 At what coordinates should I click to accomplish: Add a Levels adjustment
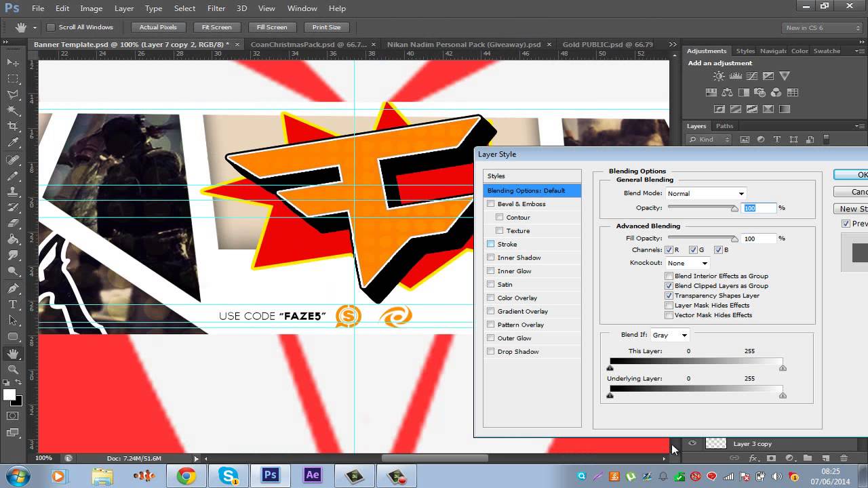(x=735, y=76)
